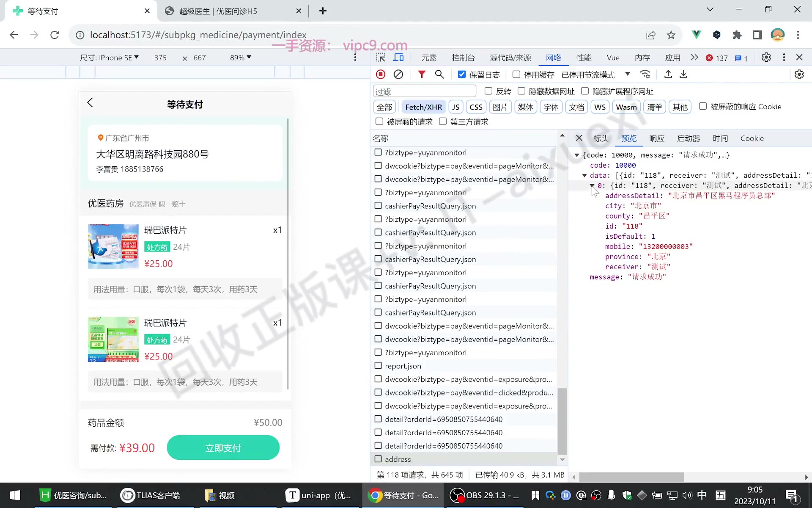Collapse the data item 0 node

coord(592,185)
